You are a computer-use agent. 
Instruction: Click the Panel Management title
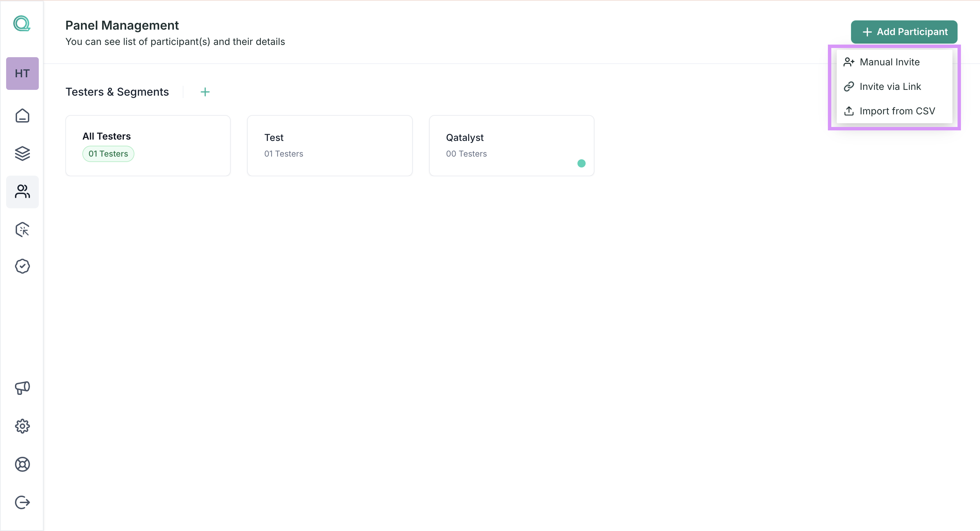pos(122,25)
